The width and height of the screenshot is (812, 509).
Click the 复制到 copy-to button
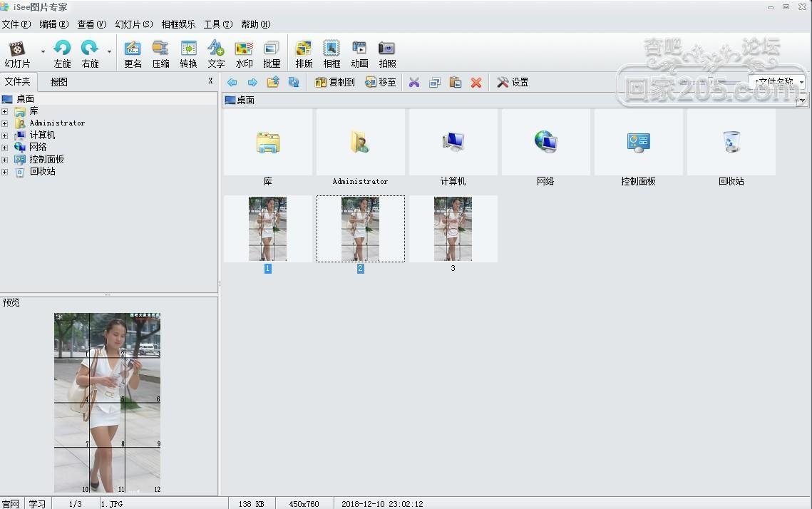click(334, 83)
